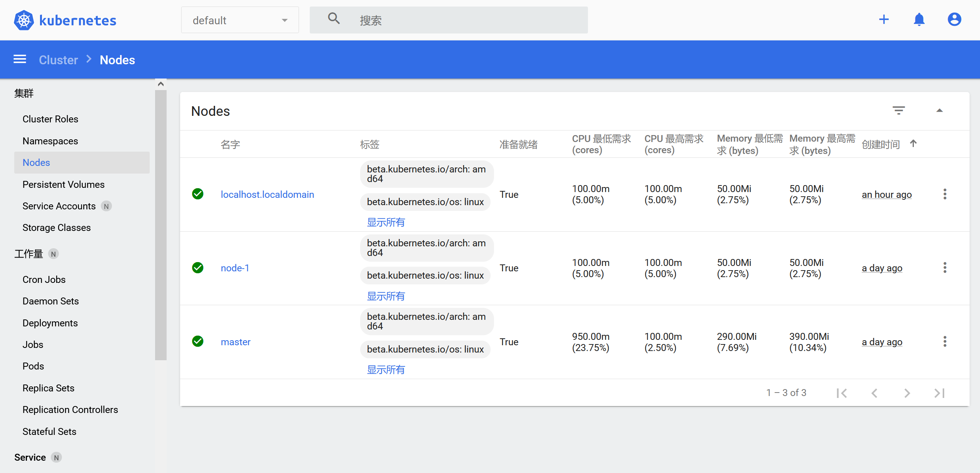The height and width of the screenshot is (473, 980).
Task: Toggle the hamburger navigation menu
Action: (20, 59)
